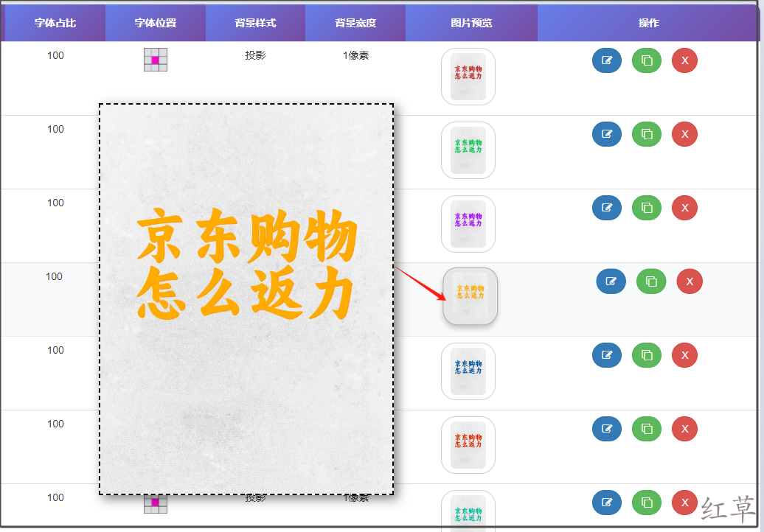Viewport: 764px width, 532px height.
Task: Edit the row with purple preview text
Action: pos(607,208)
